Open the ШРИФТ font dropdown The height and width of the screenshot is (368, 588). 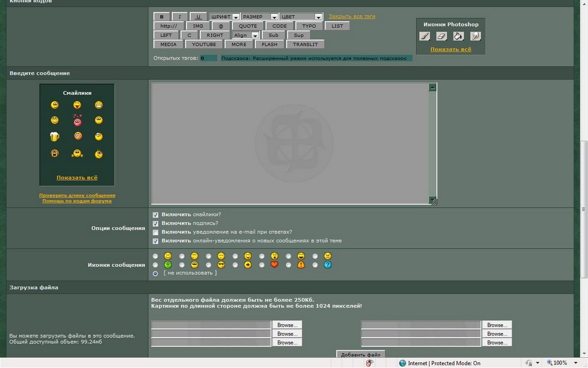click(225, 17)
